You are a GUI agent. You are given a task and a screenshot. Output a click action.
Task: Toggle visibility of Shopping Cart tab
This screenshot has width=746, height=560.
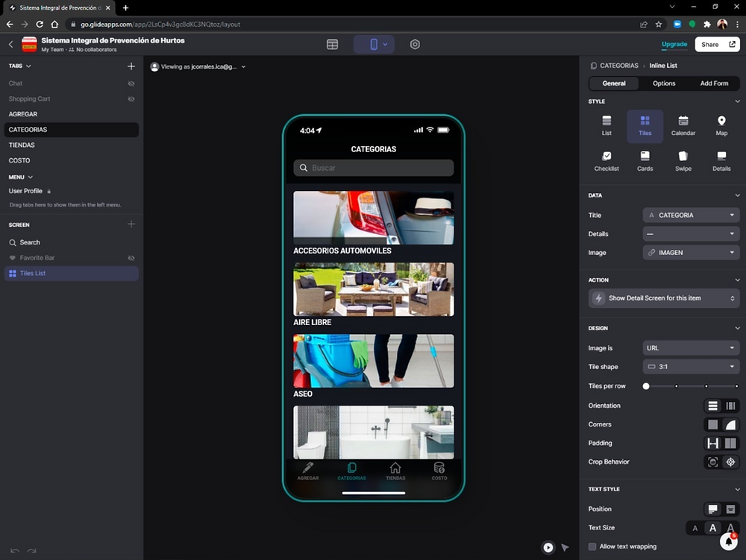tap(131, 99)
